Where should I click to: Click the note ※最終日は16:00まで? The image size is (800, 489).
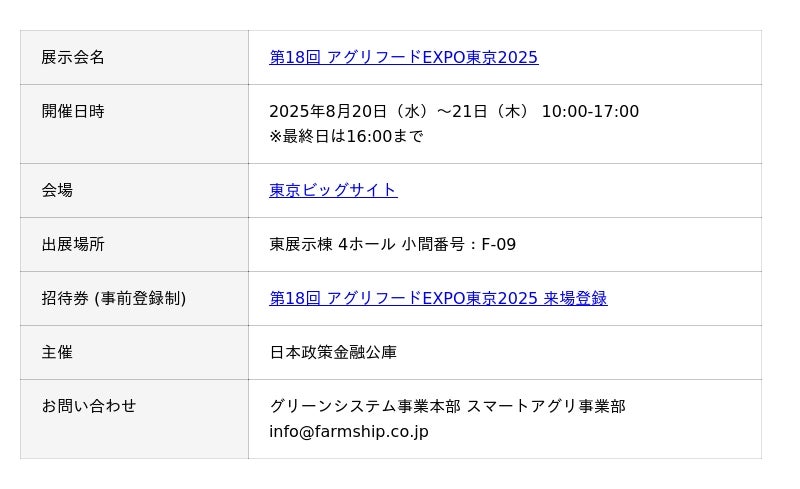pyautogui.click(x=346, y=136)
